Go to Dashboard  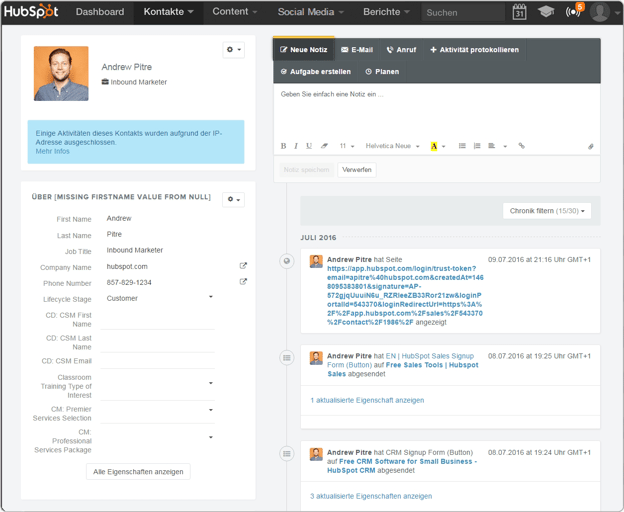[x=100, y=12]
